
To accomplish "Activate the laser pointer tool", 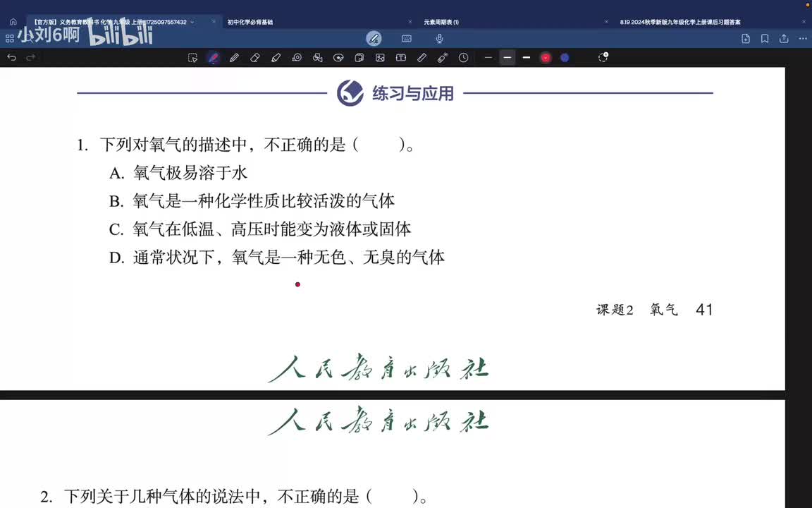I will click(442, 58).
